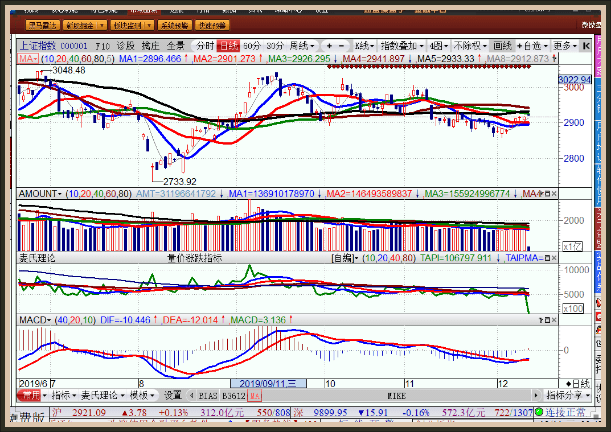Open the MACD indicator selector dropdown
Viewport: 611px width, 432px height.
[x=35, y=320]
